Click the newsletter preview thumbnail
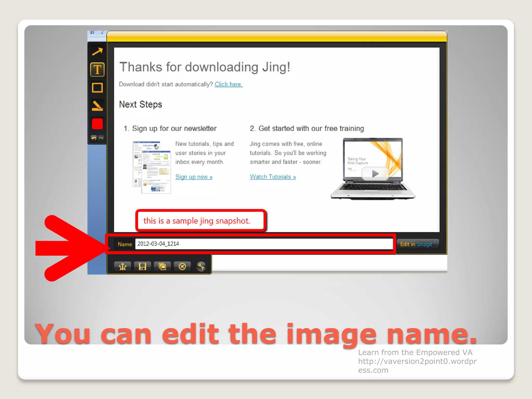The width and height of the screenshot is (532, 399). tap(152, 167)
